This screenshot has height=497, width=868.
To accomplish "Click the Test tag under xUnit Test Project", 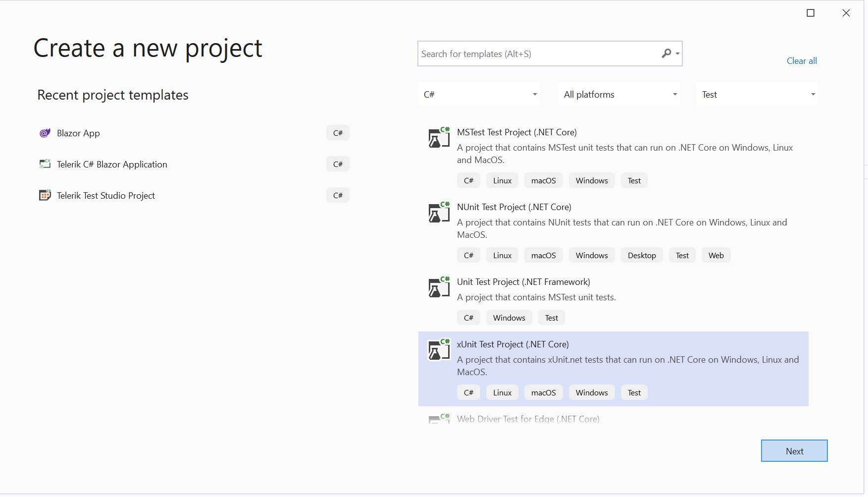I will coord(634,392).
